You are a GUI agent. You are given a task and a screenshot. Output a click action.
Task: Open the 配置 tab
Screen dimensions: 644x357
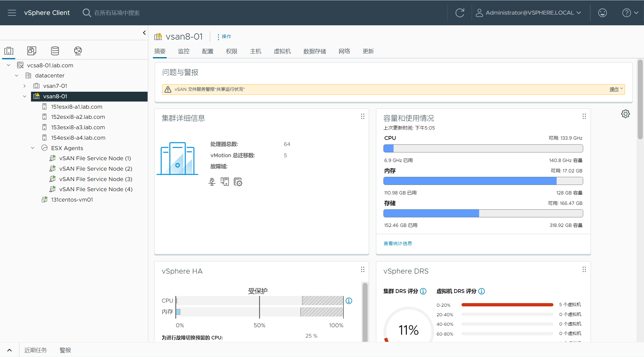tap(208, 51)
